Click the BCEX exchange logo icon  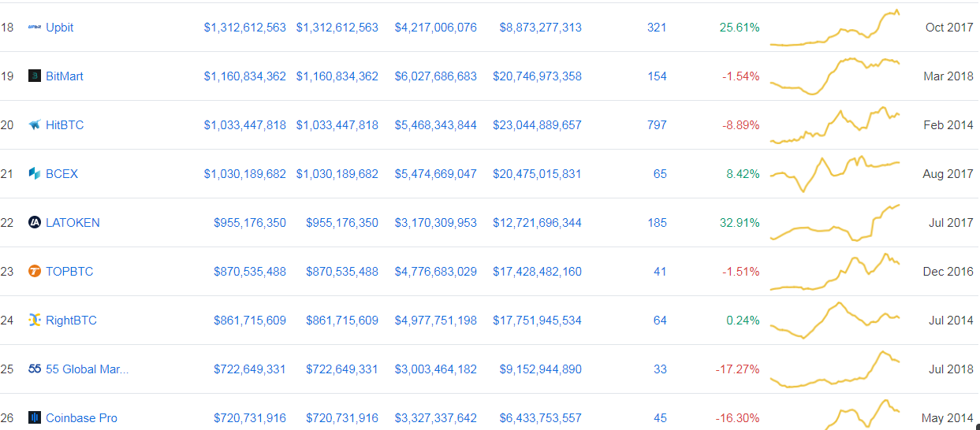tap(35, 174)
